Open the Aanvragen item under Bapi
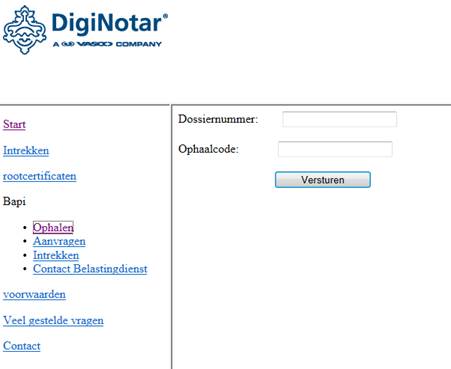Screen dimensions: 451x369 tap(59, 241)
